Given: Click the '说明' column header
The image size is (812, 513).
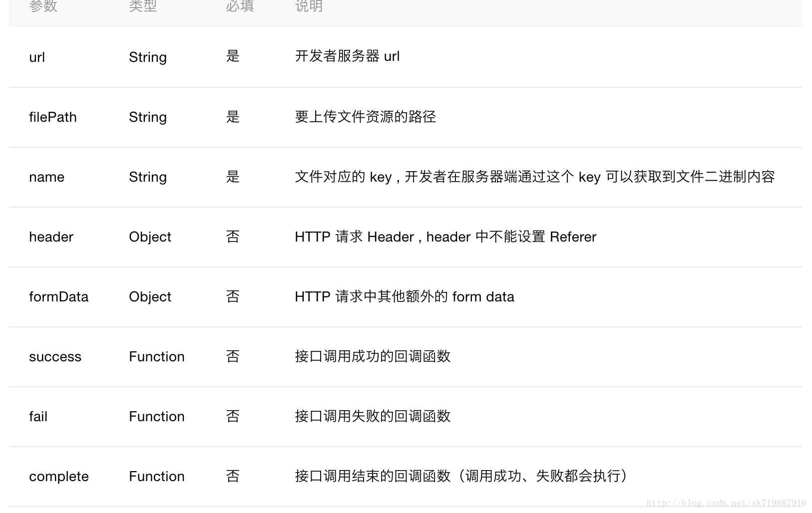Looking at the screenshot, I should pyautogui.click(x=309, y=6).
